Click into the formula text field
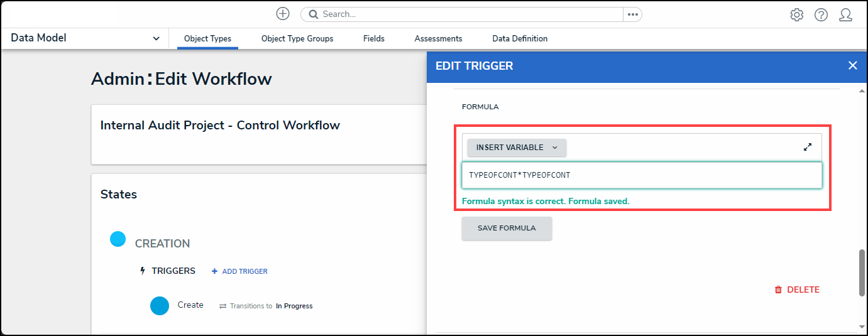This screenshot has width=868, height=336. [642, 175]
